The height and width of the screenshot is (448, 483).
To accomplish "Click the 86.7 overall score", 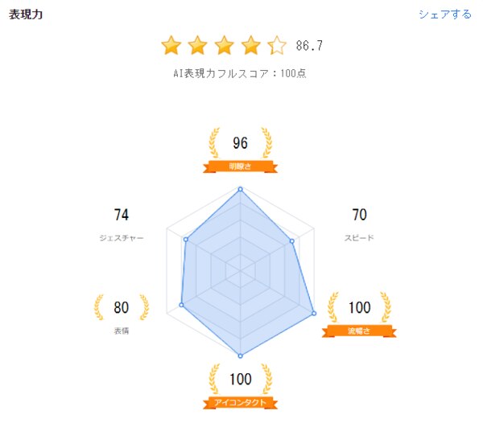I will pos(309,46).
